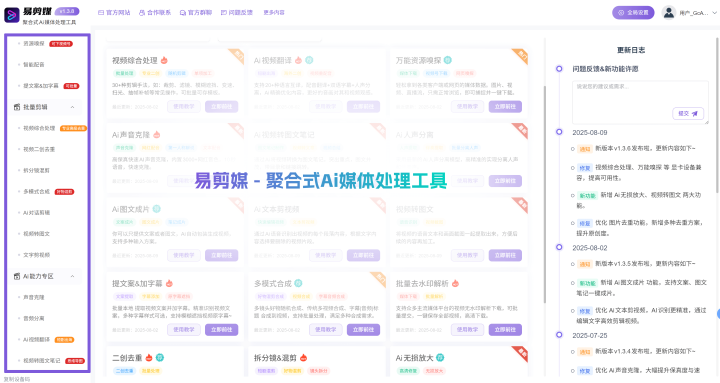This screenshot has width=720, height=383.
Task: Click the 2025-07-25 changelog date entry
Action: (590, 336)
